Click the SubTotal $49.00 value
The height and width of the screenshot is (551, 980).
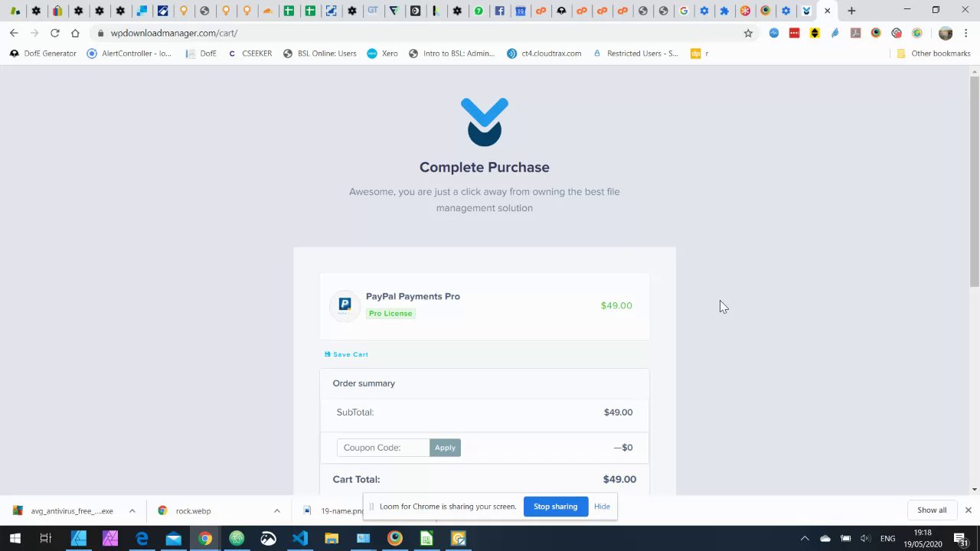pos(618,412)
